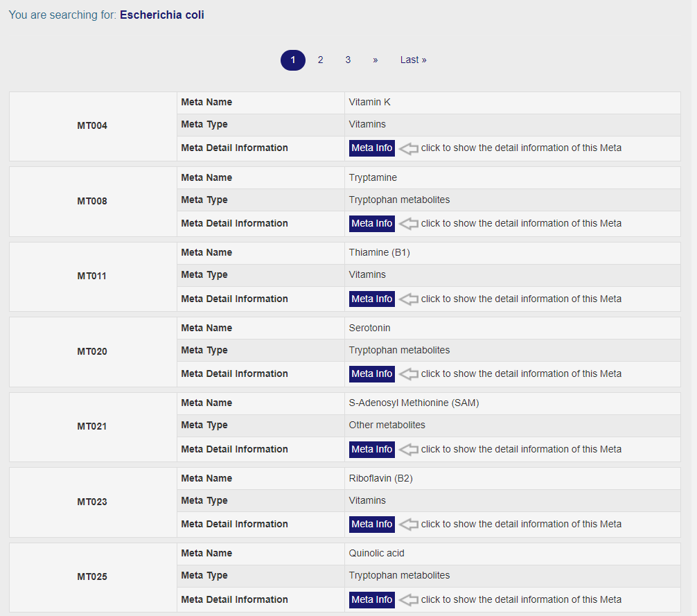View Meta Info for Riboflavin (B2)
This screenshot has width=697, height=616.
tap(371, 524)
